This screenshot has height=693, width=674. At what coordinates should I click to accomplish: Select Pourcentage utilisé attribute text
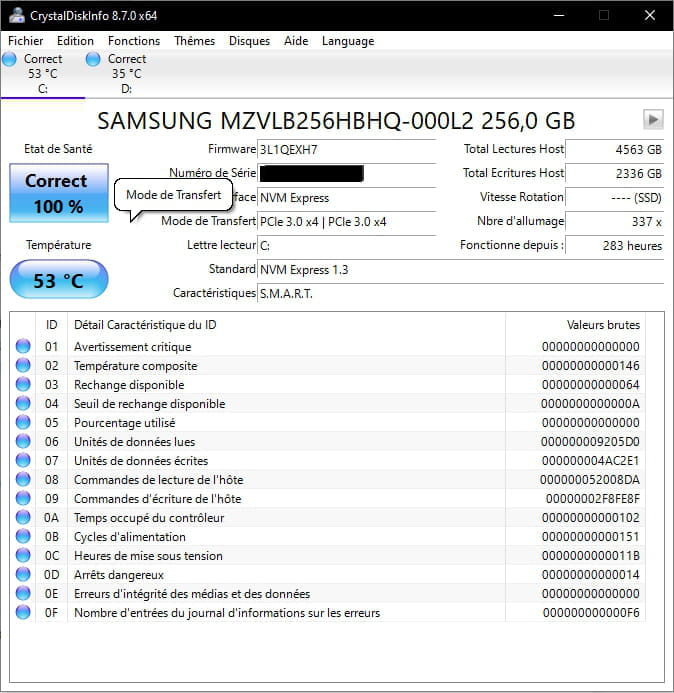click(125, 423)
